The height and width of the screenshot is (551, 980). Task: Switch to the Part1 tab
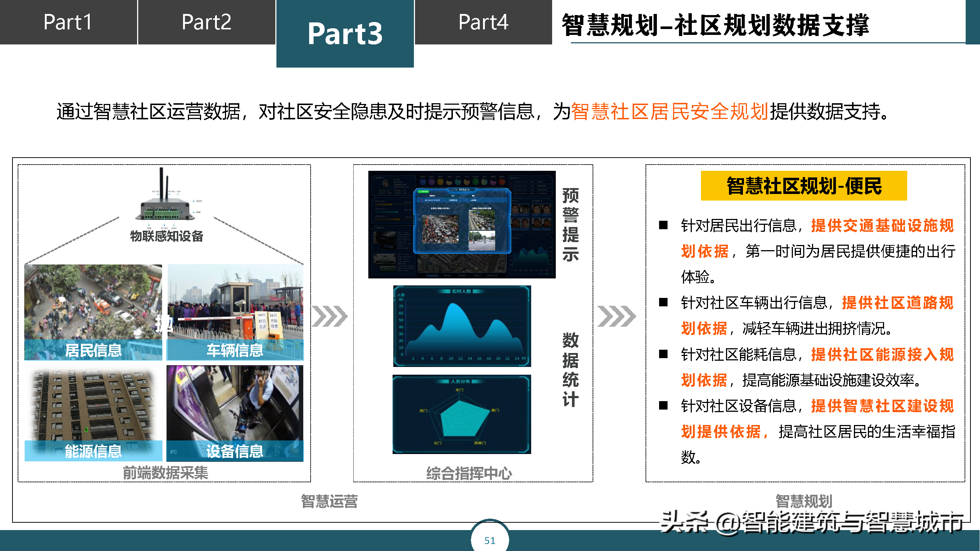click(68, 22)
